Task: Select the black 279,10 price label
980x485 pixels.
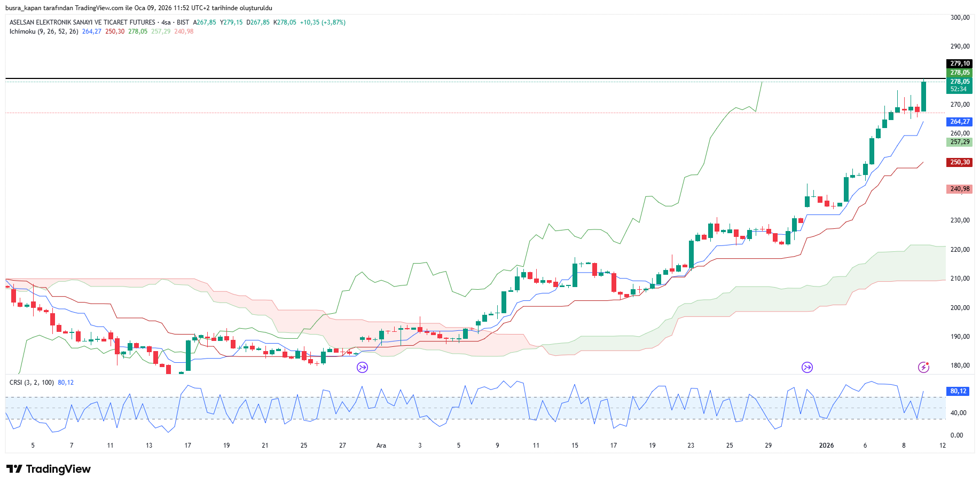Action: (x=959, y=63)
